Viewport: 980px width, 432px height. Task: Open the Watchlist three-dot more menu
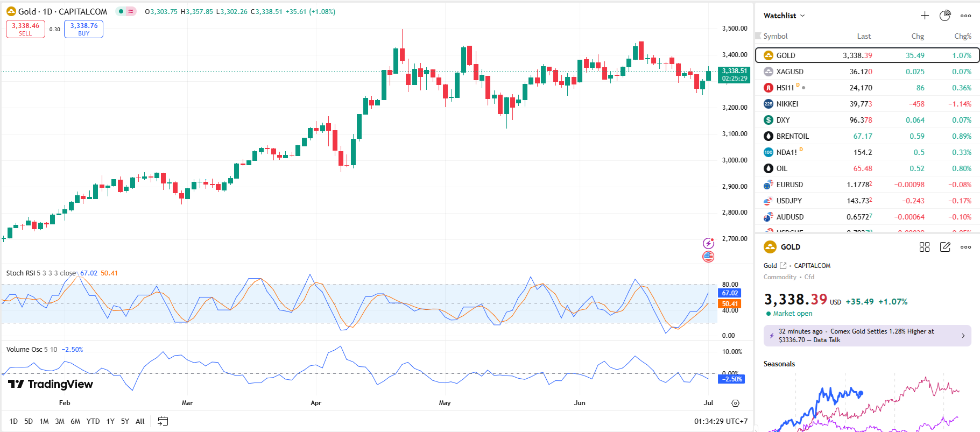[x=966, y=16]
